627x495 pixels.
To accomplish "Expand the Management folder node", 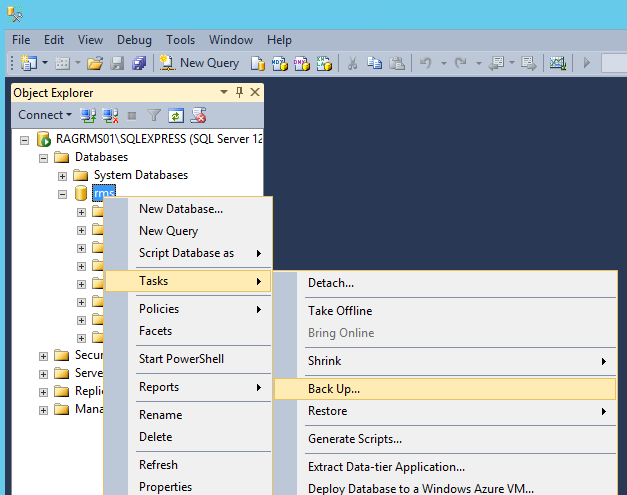I will point(43,410).
